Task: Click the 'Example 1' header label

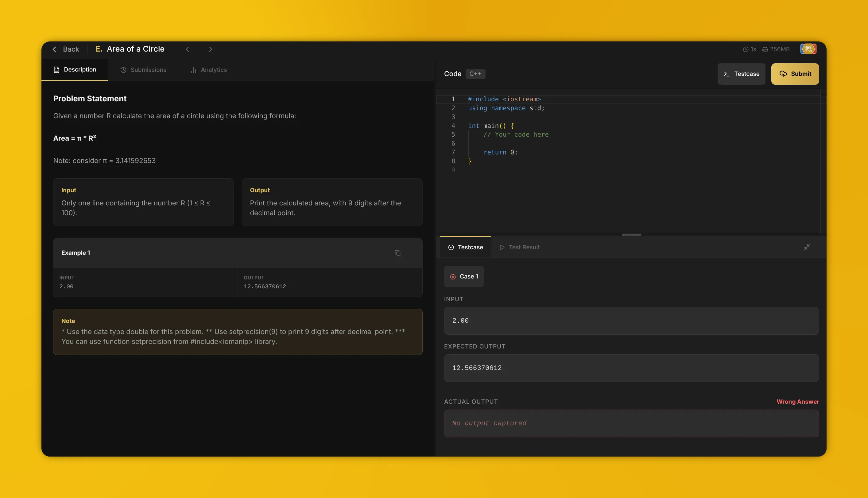Action: [76, 253]
